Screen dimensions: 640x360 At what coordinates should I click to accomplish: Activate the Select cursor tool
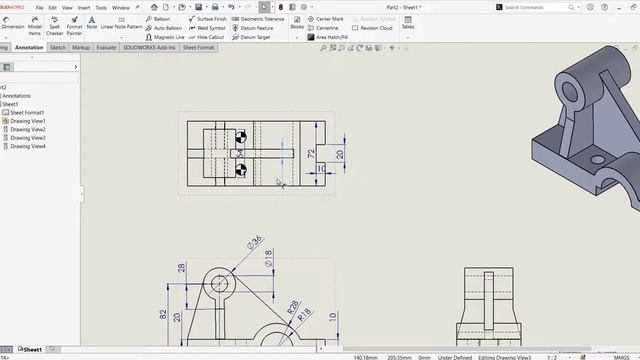(x=264, y=7)
